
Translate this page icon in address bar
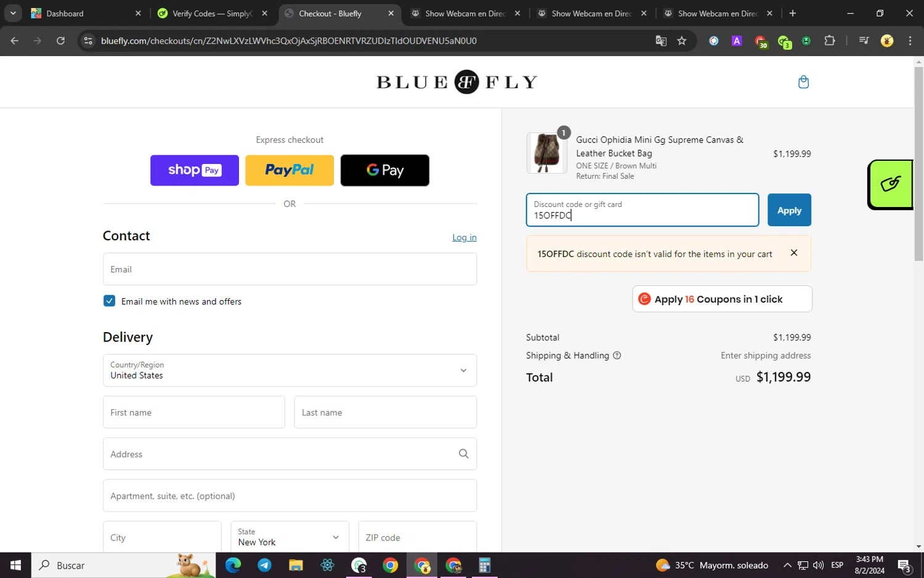[661, 41]
